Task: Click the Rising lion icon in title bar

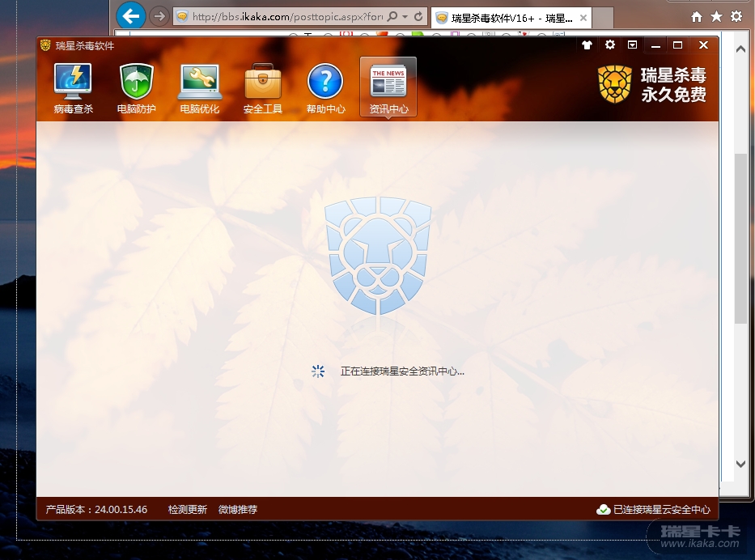Action: pyautogui.click(x=45, y=45)
